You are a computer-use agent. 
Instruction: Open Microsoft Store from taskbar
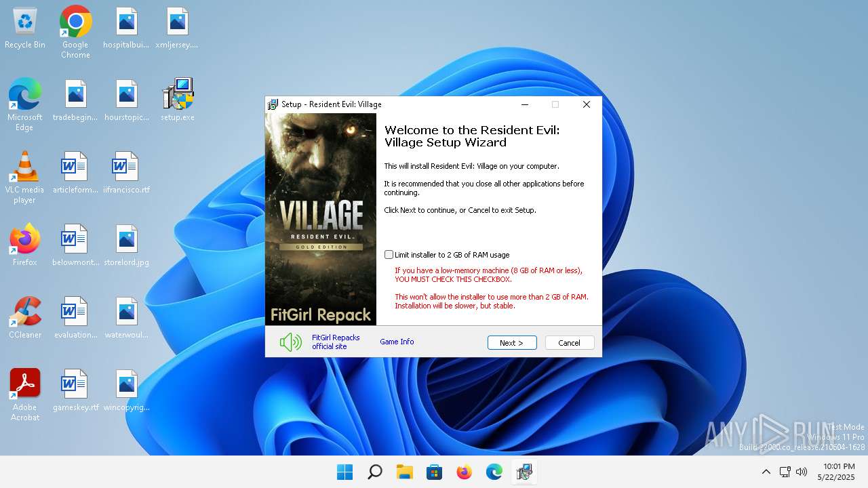[435, 472]
